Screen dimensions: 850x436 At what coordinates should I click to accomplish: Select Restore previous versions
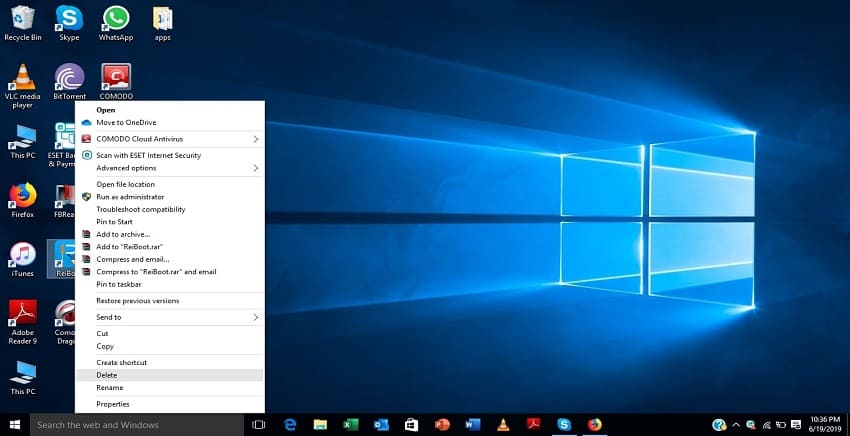click(x=170, y=300)
